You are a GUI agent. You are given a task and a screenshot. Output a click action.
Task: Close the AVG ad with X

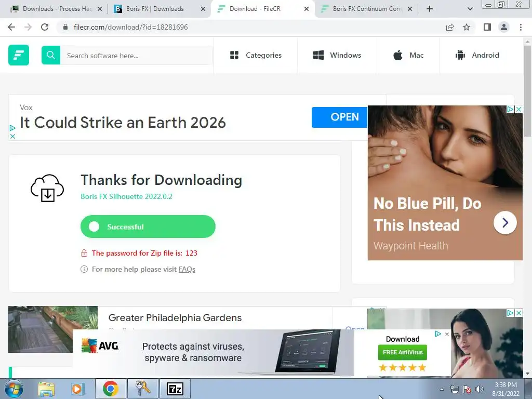[447, 334]
